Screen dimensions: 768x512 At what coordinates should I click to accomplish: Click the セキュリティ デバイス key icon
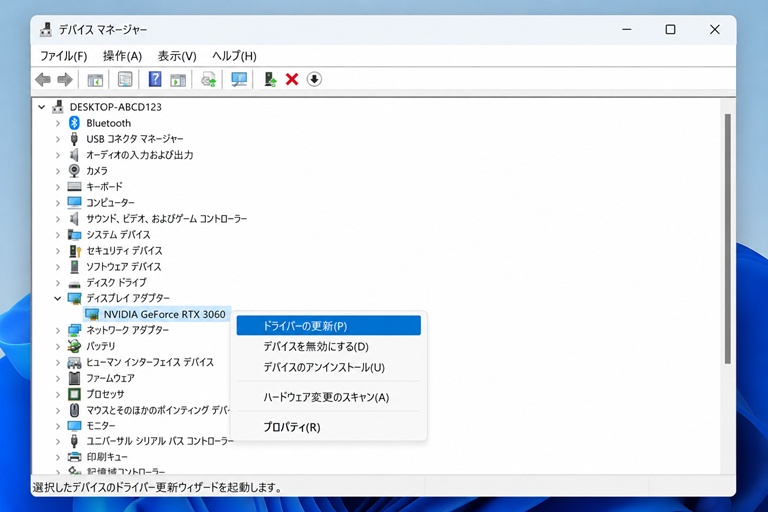point(74,251)
